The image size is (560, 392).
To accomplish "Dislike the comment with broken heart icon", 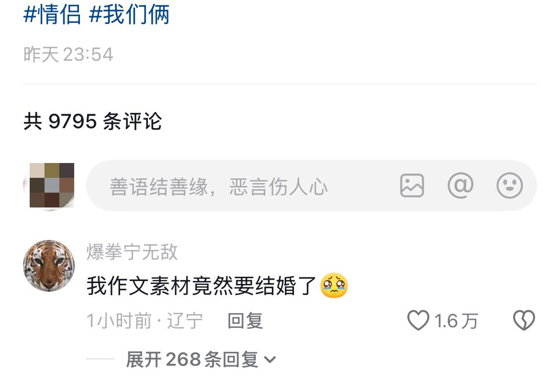I will pyautogui.click(x=524, y=320).
